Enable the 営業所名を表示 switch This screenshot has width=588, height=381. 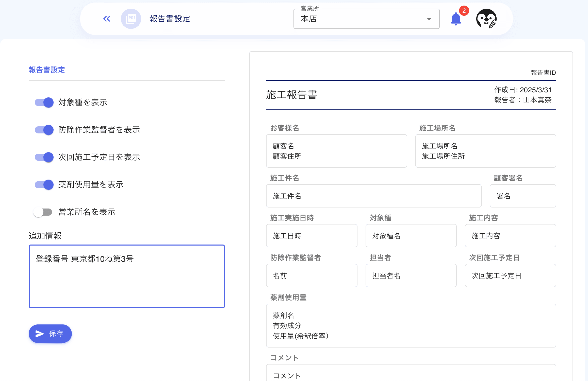pyautogui.click(x=44, y=212)
